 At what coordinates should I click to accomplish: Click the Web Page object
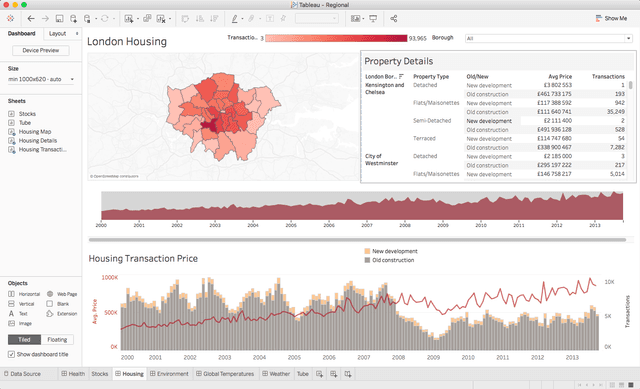(62, 294)
